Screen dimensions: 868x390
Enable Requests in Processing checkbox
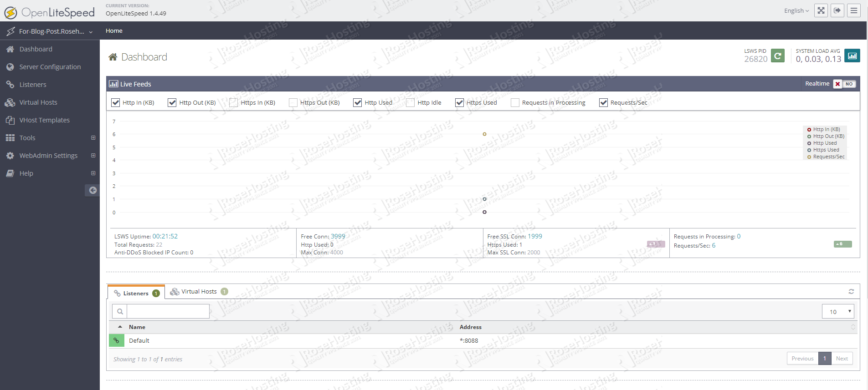(515, 103)
